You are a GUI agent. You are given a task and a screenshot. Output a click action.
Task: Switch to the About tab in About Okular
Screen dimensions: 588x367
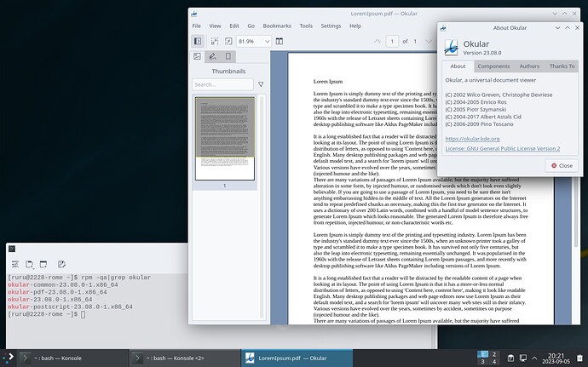[x=458, y=66]
